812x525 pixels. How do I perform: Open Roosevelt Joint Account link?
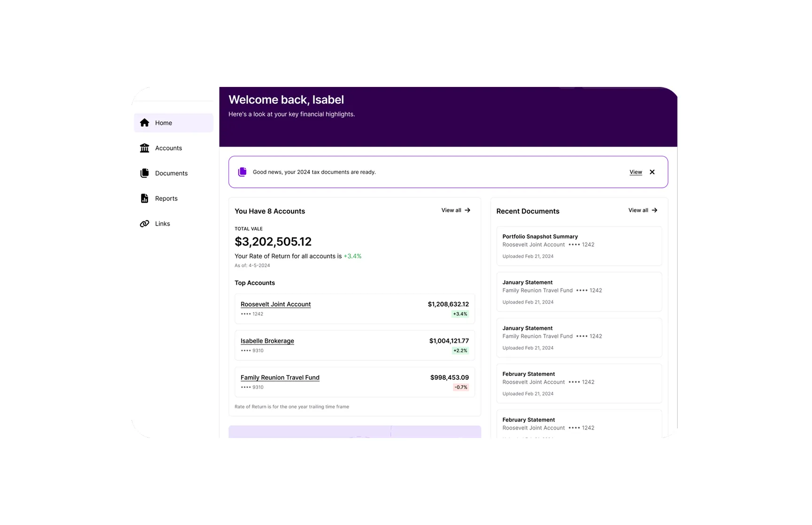(275, 304)
